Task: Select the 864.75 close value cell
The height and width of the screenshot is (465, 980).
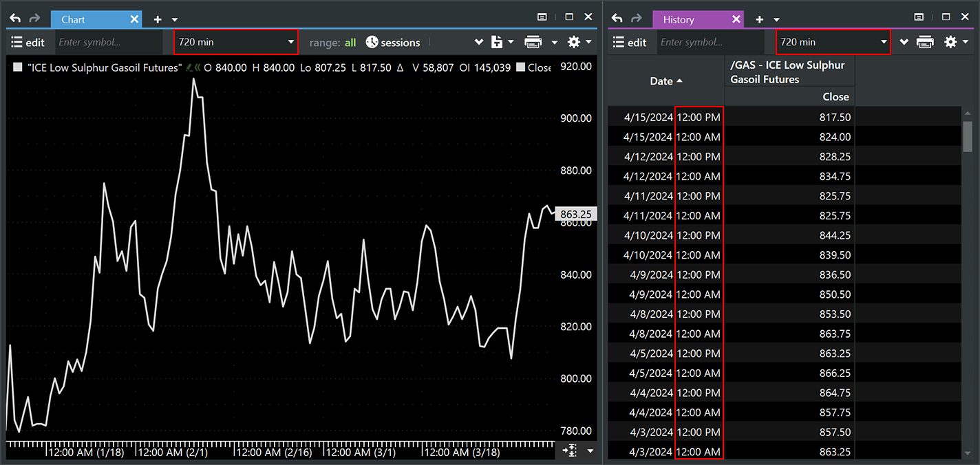Action: click(x=789, y=393)
